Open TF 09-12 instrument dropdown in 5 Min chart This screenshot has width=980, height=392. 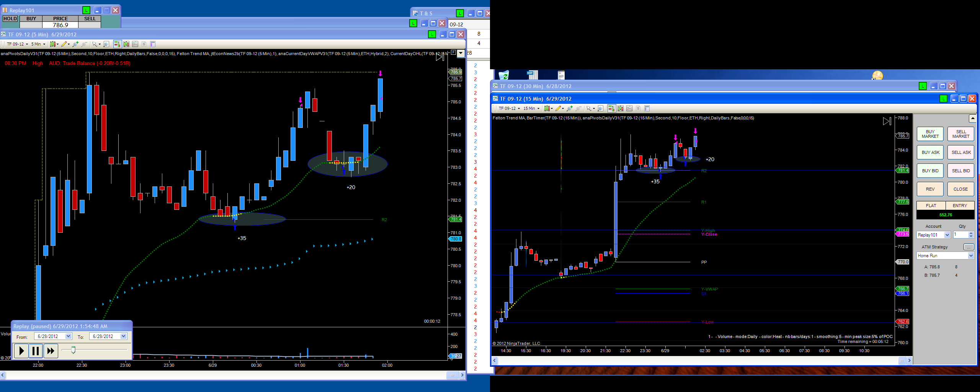point(17,44)
